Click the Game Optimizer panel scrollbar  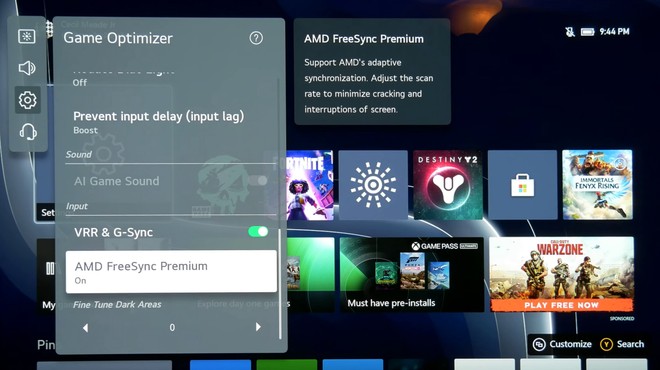279,284
